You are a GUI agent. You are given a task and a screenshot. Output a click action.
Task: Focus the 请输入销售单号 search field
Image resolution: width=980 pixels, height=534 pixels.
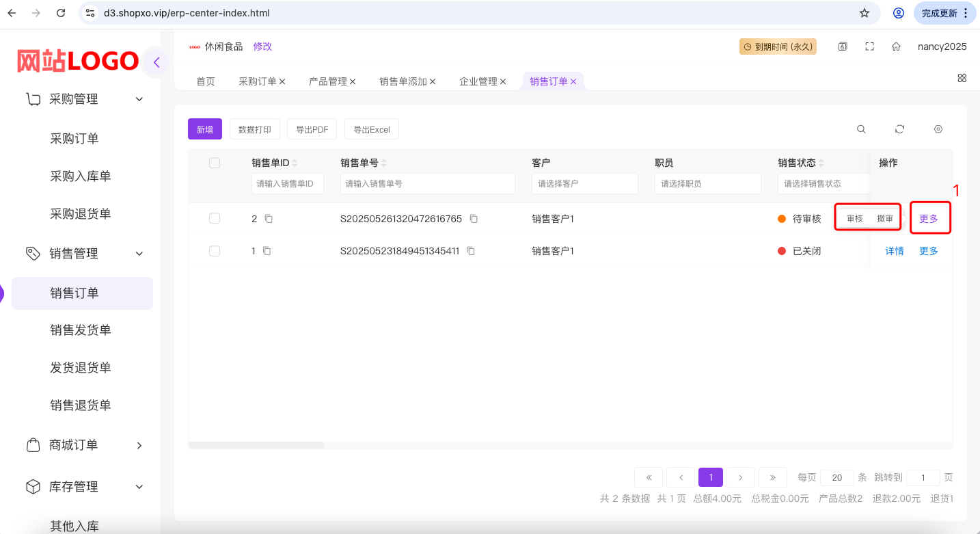pyautogui.click(x=428, y=183)
